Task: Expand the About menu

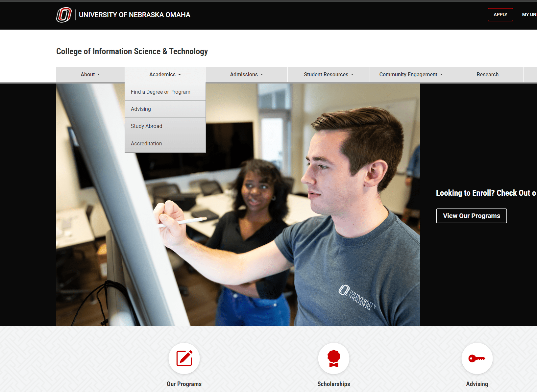Action: [x=90, y=75]
